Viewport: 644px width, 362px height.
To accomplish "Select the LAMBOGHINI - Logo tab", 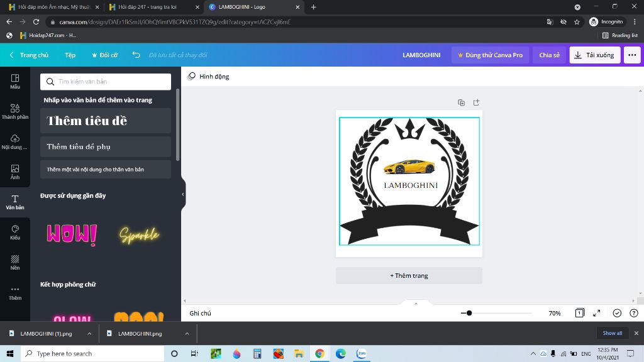I will pyautogui.click(x=254, y=7).
